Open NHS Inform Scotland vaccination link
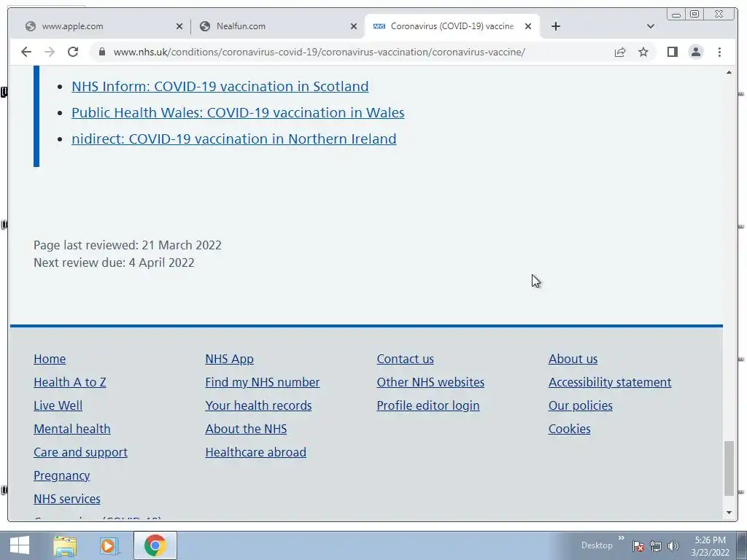This screenshot has width=747, height=560. point(220,86)
